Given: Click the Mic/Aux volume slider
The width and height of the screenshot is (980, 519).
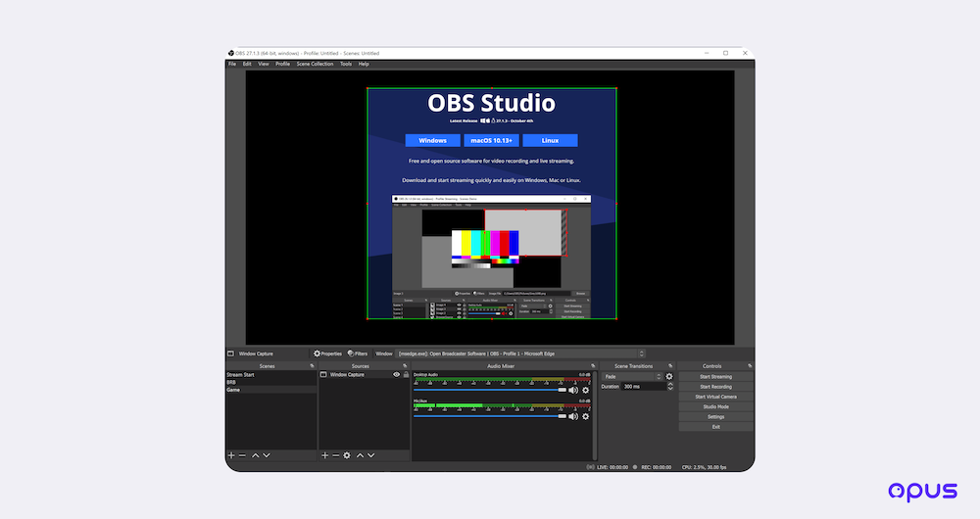Looking at the screenshot, I should click(x=490, y=416).
